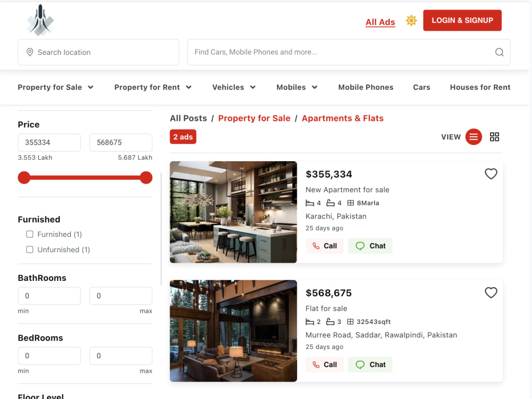The width and height of the screenshot is (532, 399).
Task: Click Karachi, Pakistan location text
Action: (336, 216)
